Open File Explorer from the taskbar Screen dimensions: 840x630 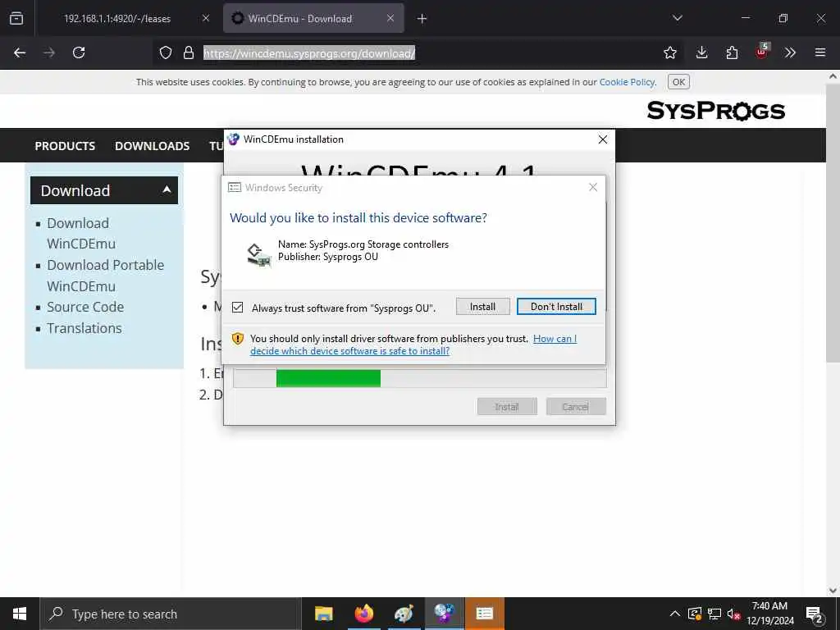[x=323, y=614]
